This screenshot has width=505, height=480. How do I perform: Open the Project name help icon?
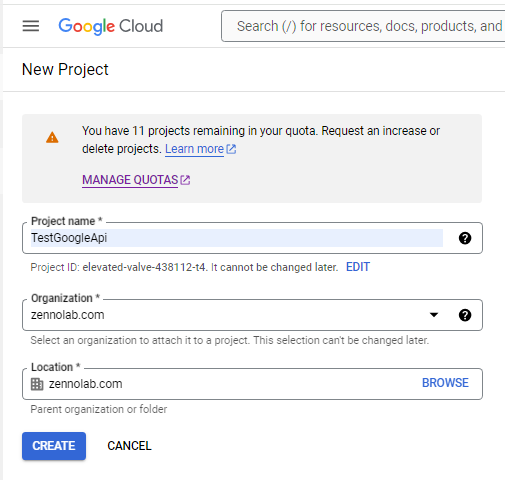pos(465,238)
